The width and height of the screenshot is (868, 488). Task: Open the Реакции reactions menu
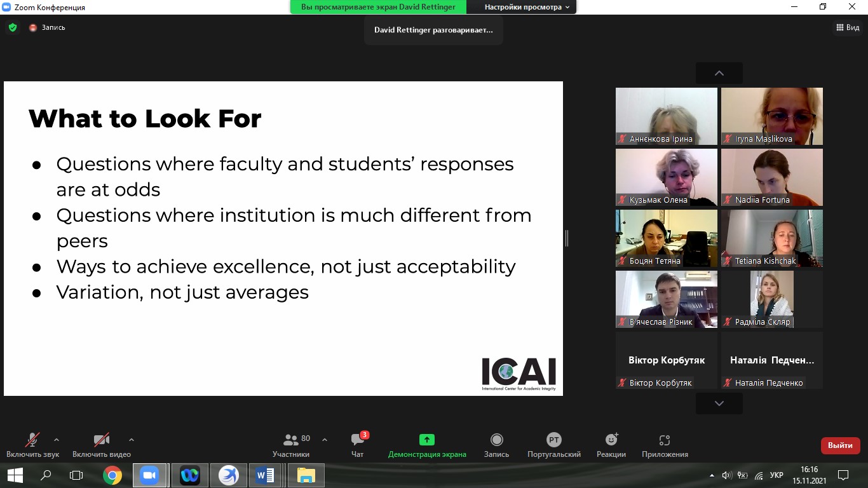[x=611, y=445]
